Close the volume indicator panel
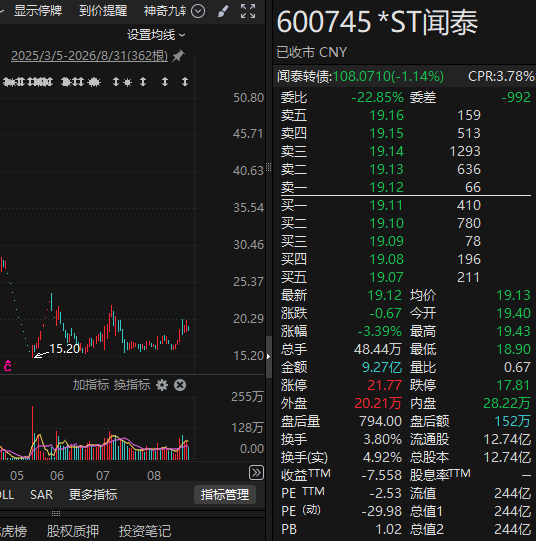This screenshot has width=536, height=541. coord(180,385)
